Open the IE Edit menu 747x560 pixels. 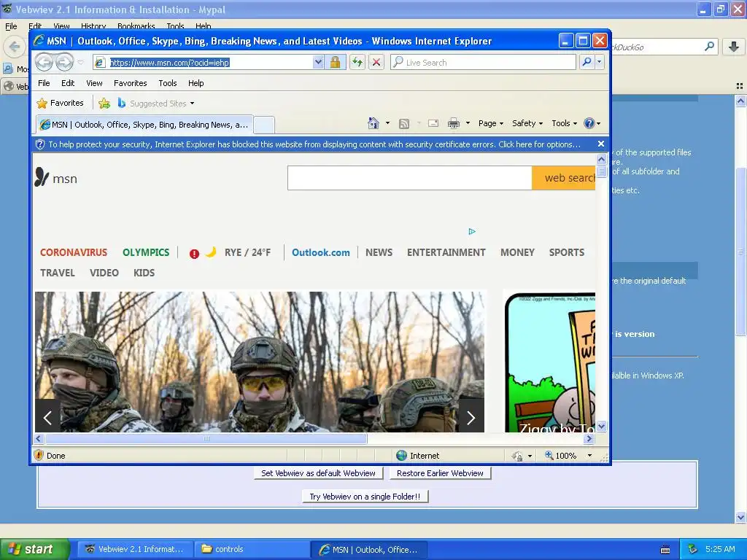click(x=68, y=83)
